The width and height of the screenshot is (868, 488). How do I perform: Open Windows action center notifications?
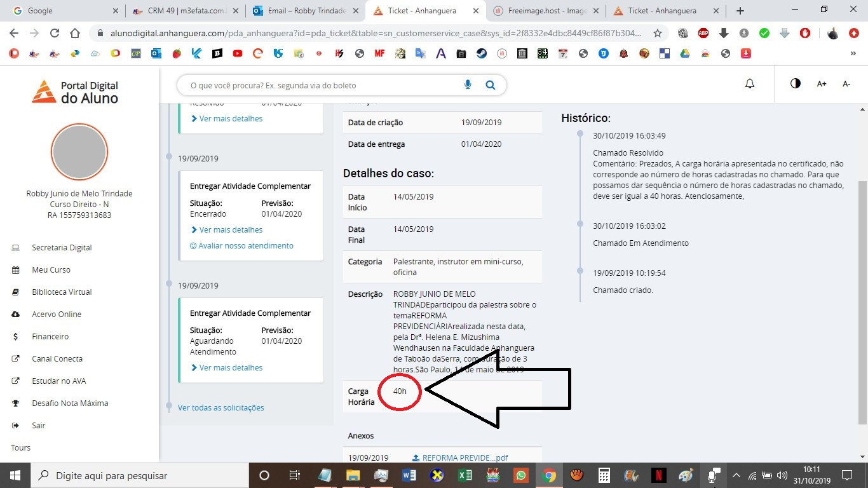pyautogui.click(x=846, y=475)
